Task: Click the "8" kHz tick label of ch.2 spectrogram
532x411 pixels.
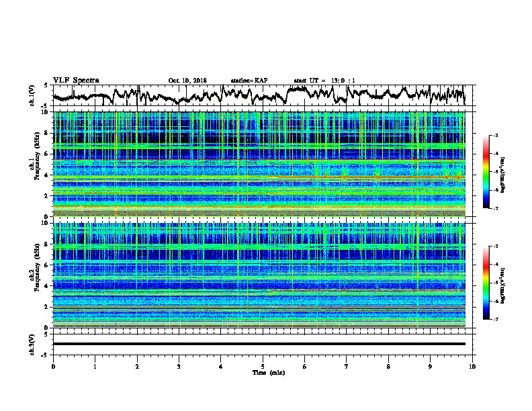Action: pos(48,244)
